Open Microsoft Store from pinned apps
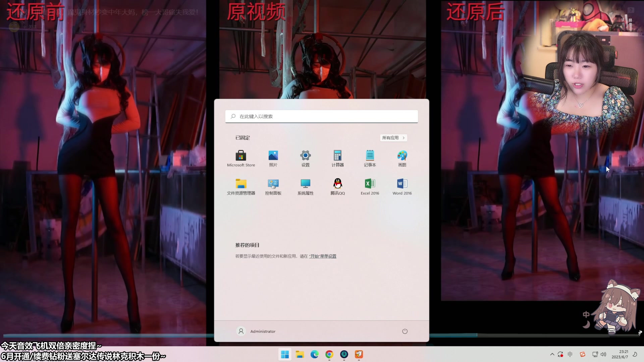This screenshot has width=644, height=362. (x=241, y=159)
